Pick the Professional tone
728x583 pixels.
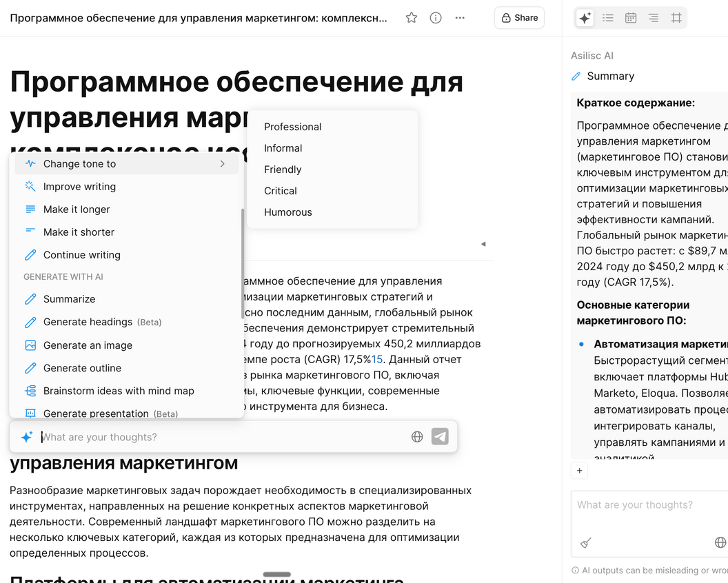pyautogui.click(x=332, y=127)
